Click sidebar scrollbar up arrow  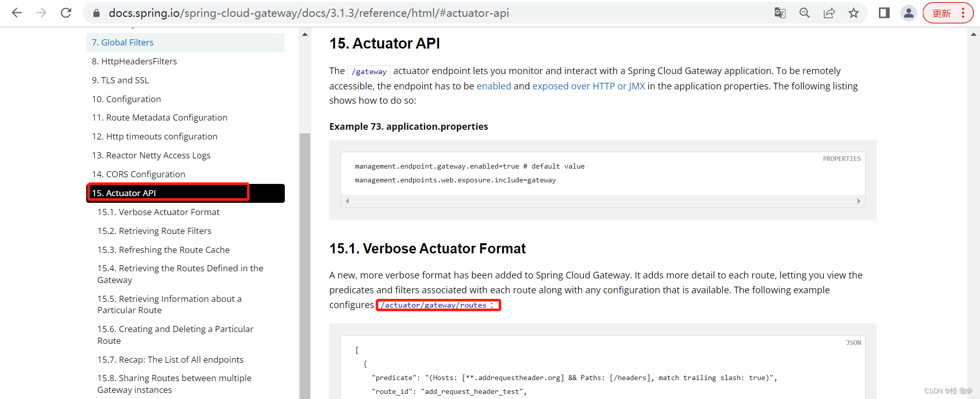click(305, 35)
